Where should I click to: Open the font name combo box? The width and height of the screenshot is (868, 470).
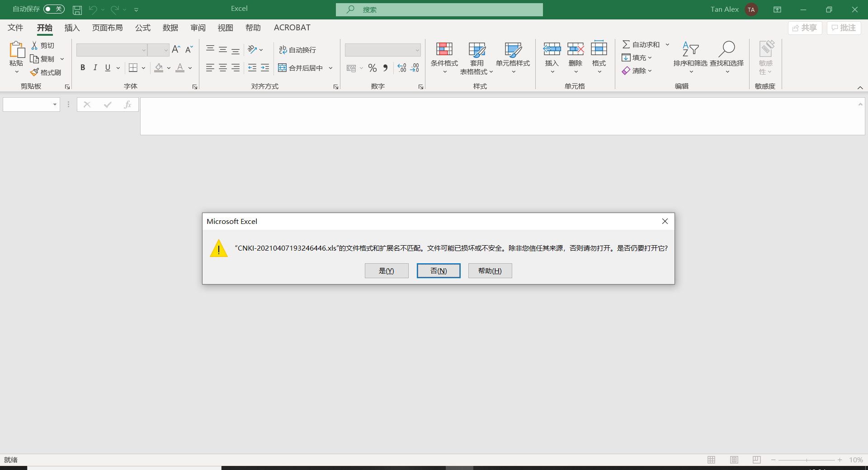click(112, 50)
